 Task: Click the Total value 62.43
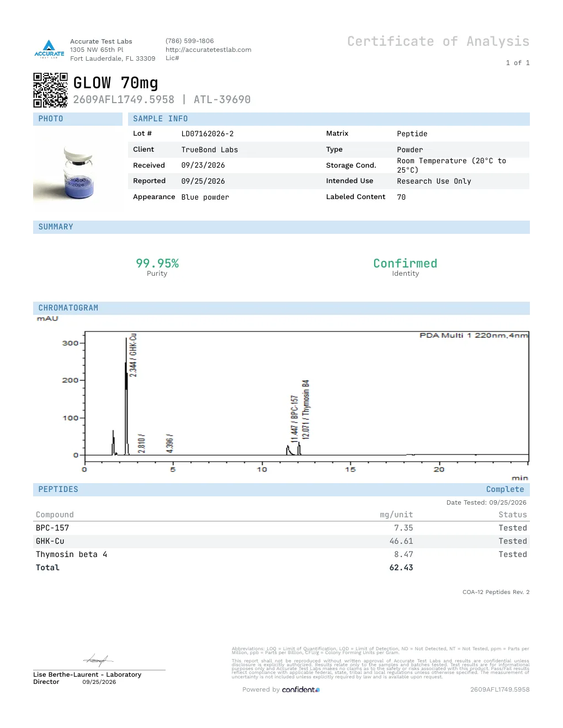(x=401, y=568)
